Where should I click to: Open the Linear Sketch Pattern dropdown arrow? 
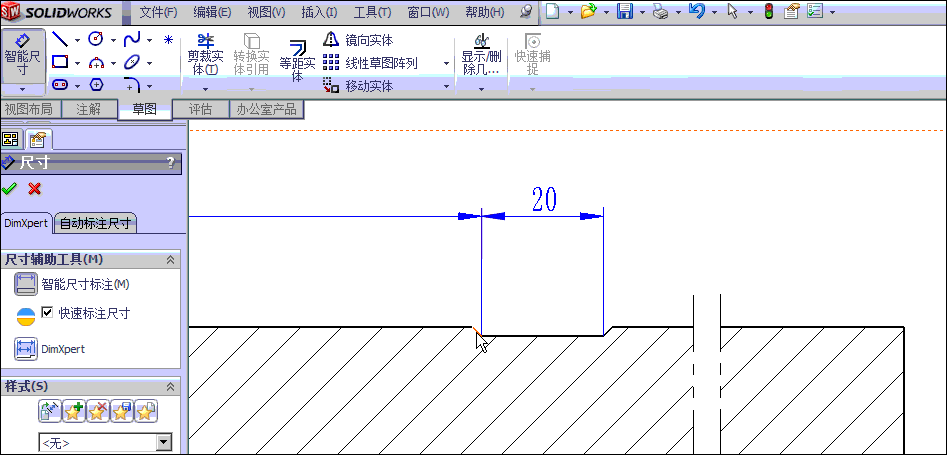[x=446, y=63]
